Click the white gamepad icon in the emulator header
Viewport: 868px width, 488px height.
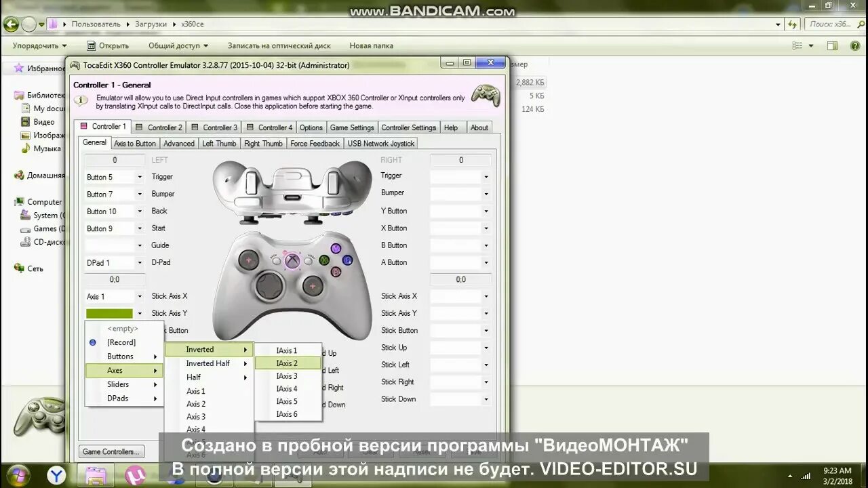point(486,95)
